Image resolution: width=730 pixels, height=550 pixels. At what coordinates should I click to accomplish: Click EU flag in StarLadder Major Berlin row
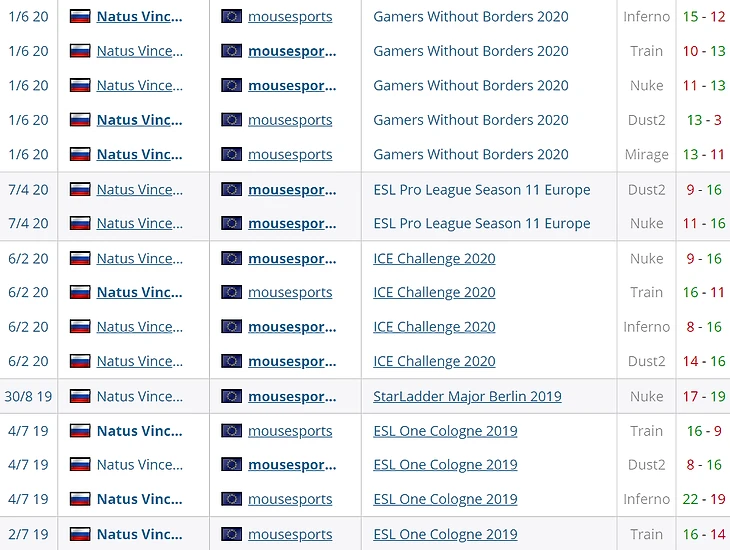[x=232, y=396]
